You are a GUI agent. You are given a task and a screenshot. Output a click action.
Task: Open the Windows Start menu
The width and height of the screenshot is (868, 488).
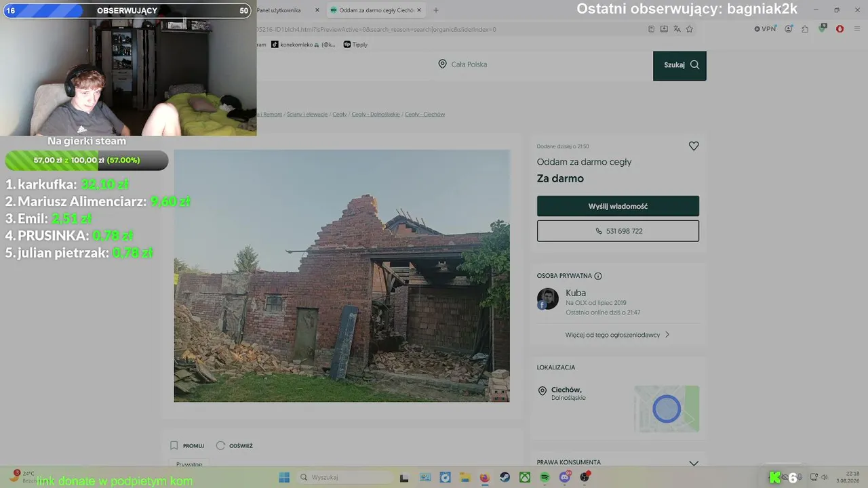(x=284, y=477)
